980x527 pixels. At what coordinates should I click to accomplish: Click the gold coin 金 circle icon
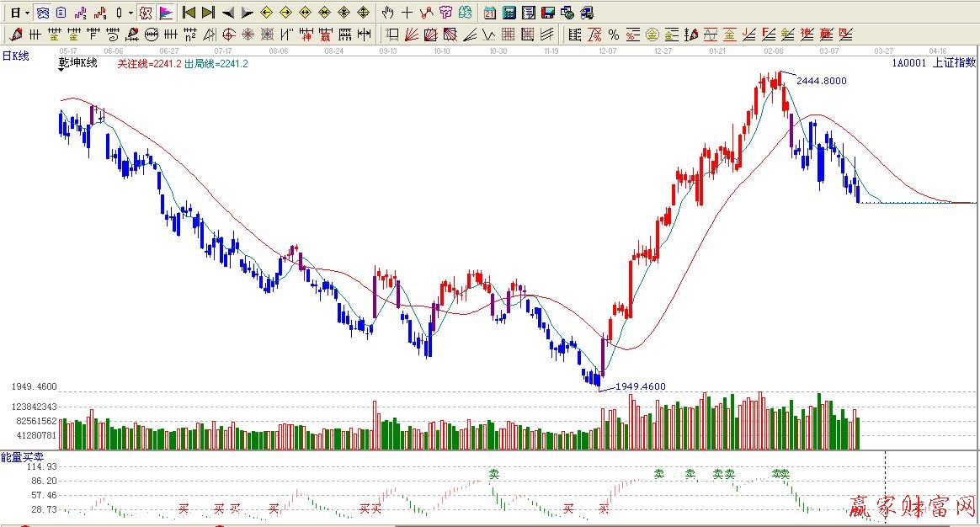(x=652, y=35)
